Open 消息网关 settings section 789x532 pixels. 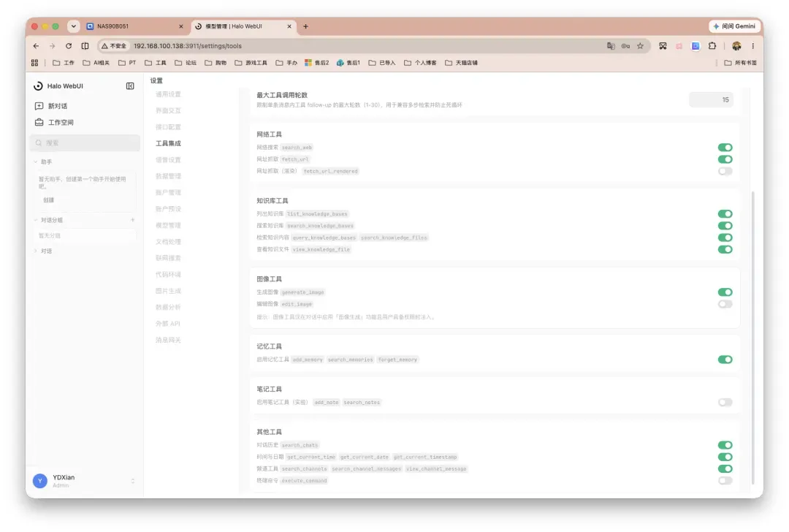168,341
